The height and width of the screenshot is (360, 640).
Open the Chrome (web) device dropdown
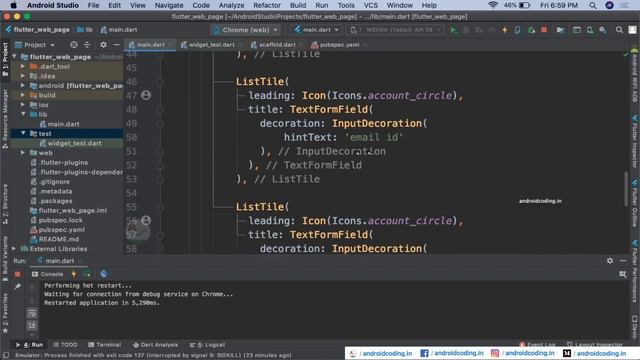pos(246,30)
